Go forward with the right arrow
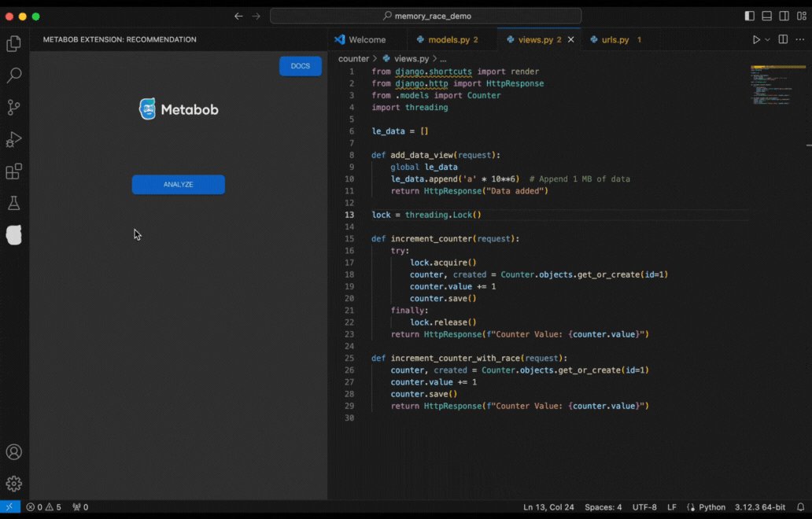The height and width of the screenshot is (519, 812). click(x=257, y=16)
